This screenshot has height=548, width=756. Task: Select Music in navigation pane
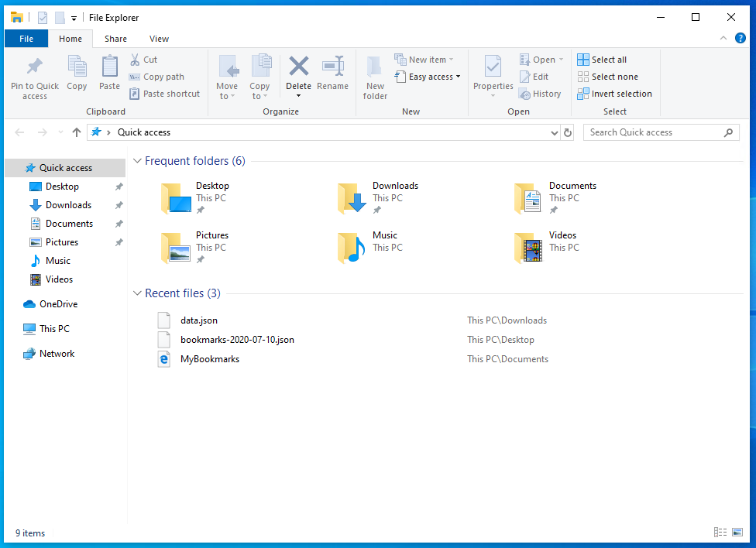(65, 261)
